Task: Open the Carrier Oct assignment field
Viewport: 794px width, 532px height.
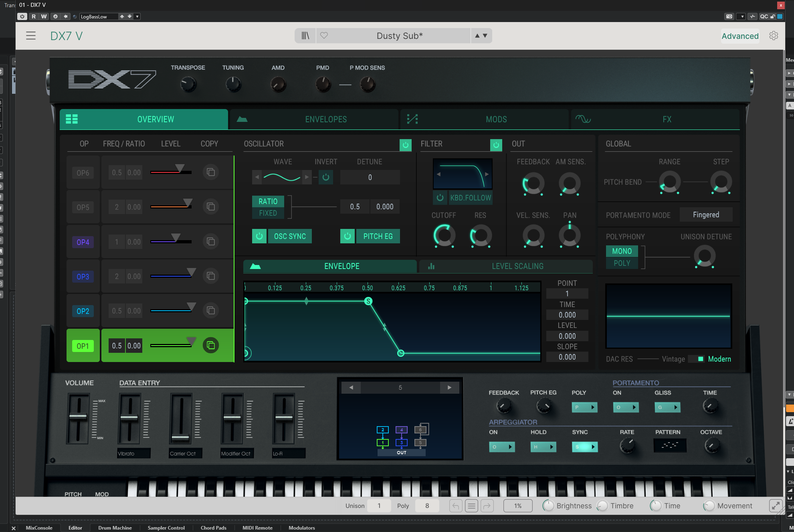Action: click(185, 453)
